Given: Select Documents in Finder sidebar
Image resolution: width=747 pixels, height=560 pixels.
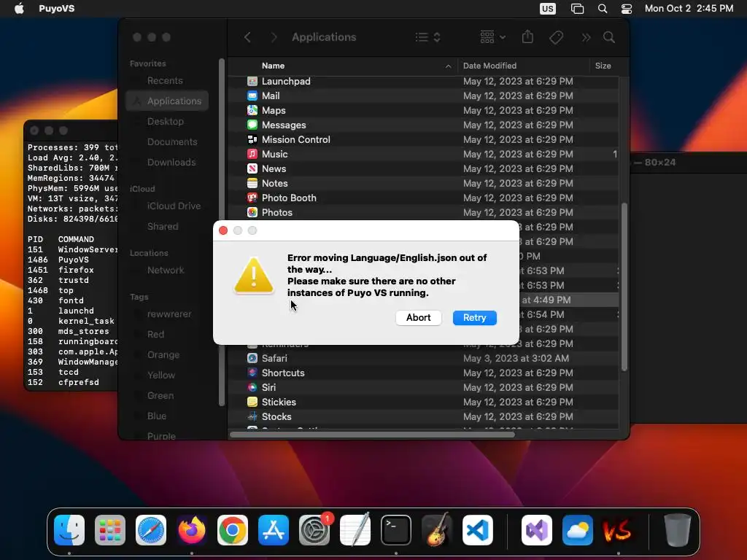Looking at the screenshot, I should coord(172,142).
